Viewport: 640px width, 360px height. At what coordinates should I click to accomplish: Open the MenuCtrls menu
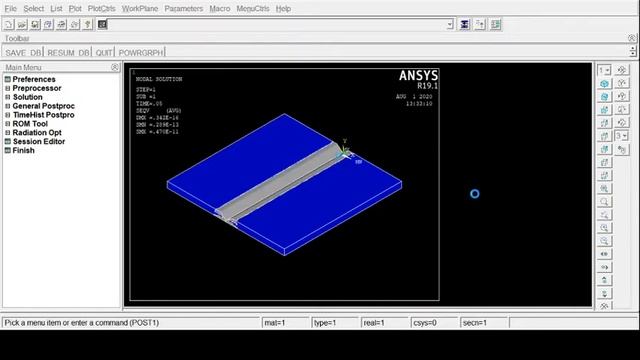(253, 9)
